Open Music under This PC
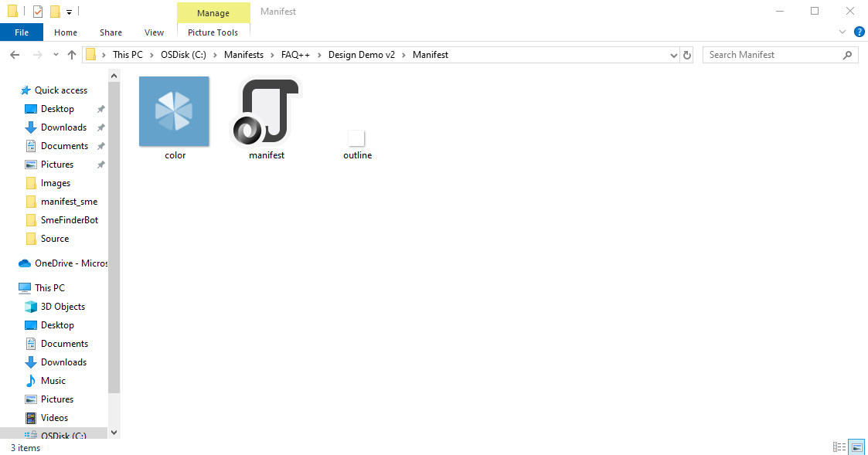Viewport: 868px width, 455px height. point(53,381)
